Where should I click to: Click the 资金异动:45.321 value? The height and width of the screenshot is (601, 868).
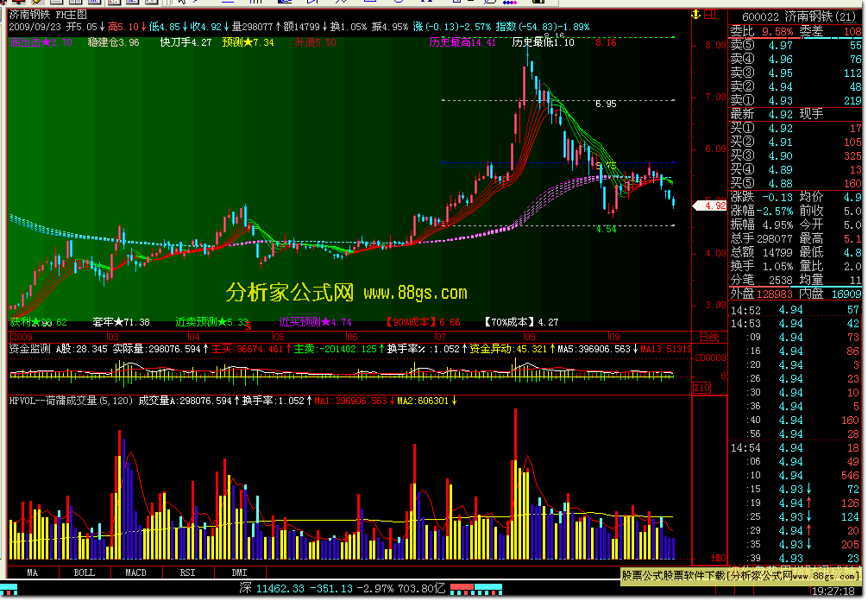pyautogui.click(x=512, y=348)
